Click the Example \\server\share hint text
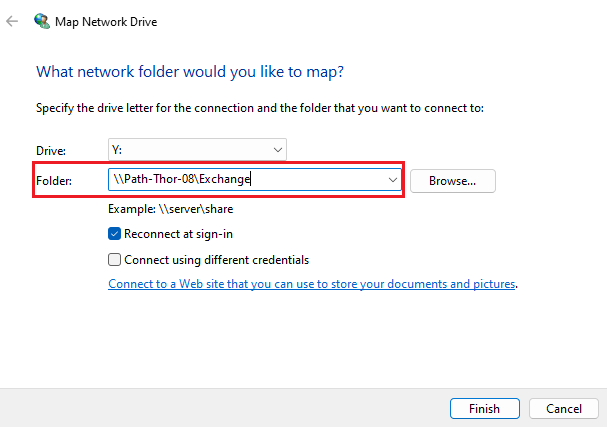The image size is (607, 427). (x=171, y=209)
